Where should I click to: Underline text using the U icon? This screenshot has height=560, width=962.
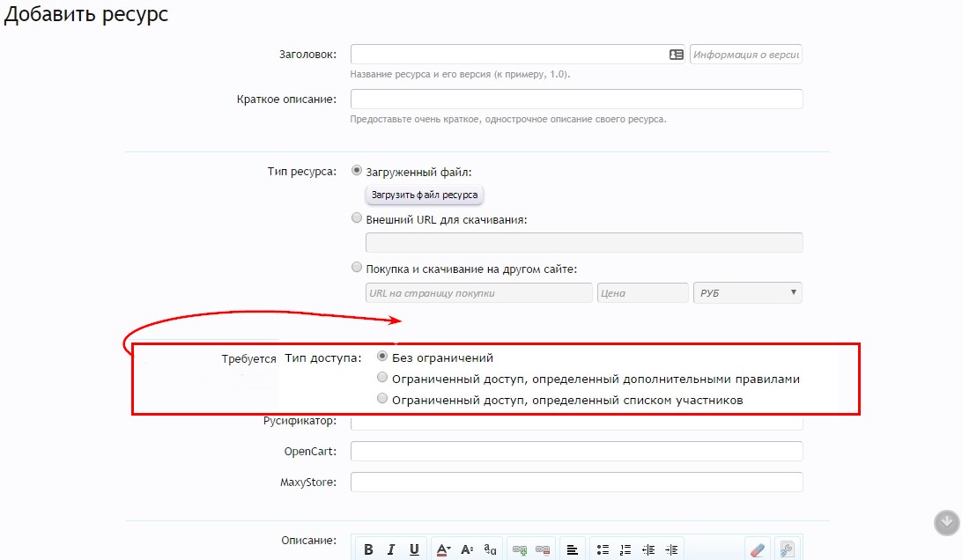[x=414, y=549]
